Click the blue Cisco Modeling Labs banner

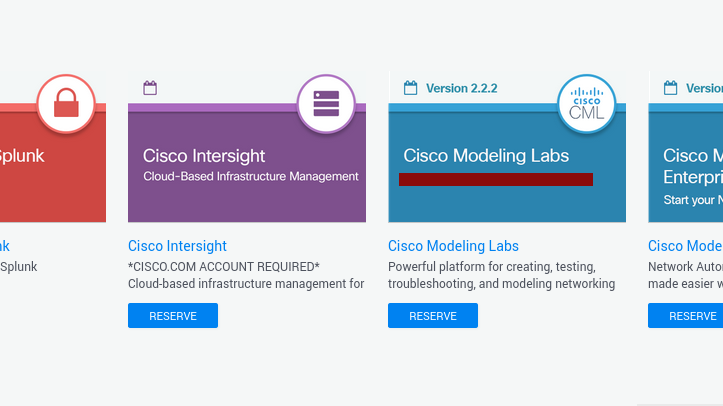507,163
